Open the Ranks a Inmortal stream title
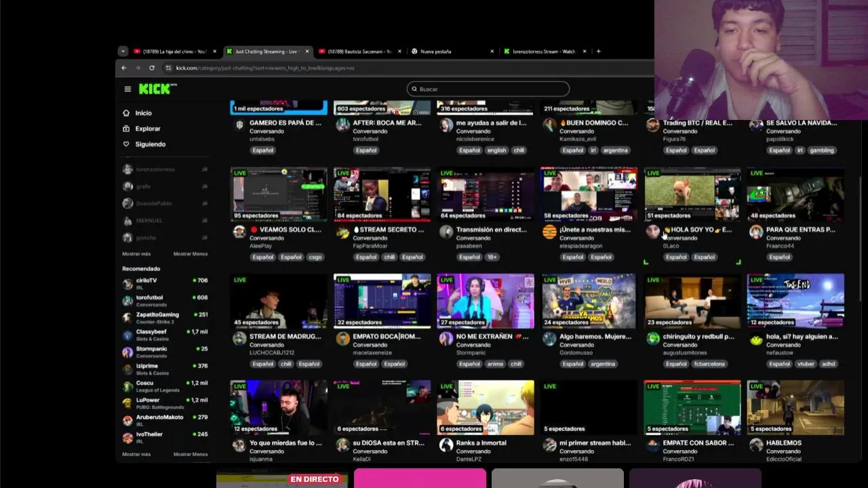Image resolution: width=868 pixels, height=488 pixels. 481,443
